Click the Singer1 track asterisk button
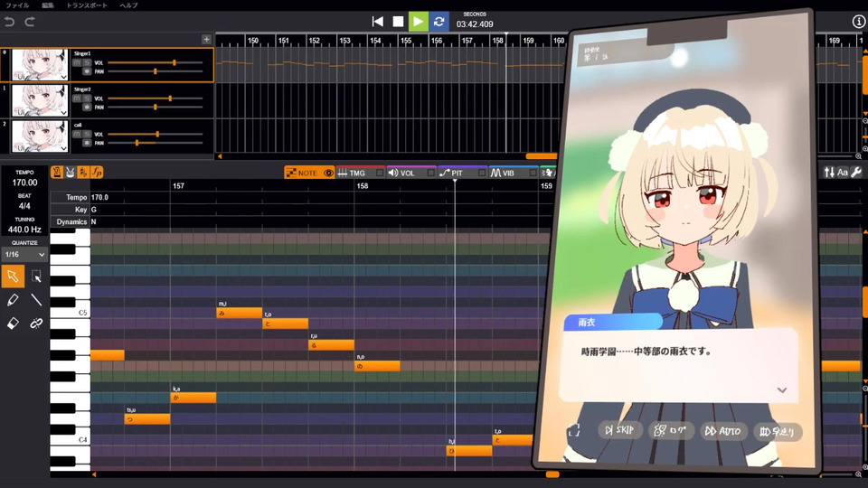Image resolution: width=868 pixels, height=488 pixels. 87,71
